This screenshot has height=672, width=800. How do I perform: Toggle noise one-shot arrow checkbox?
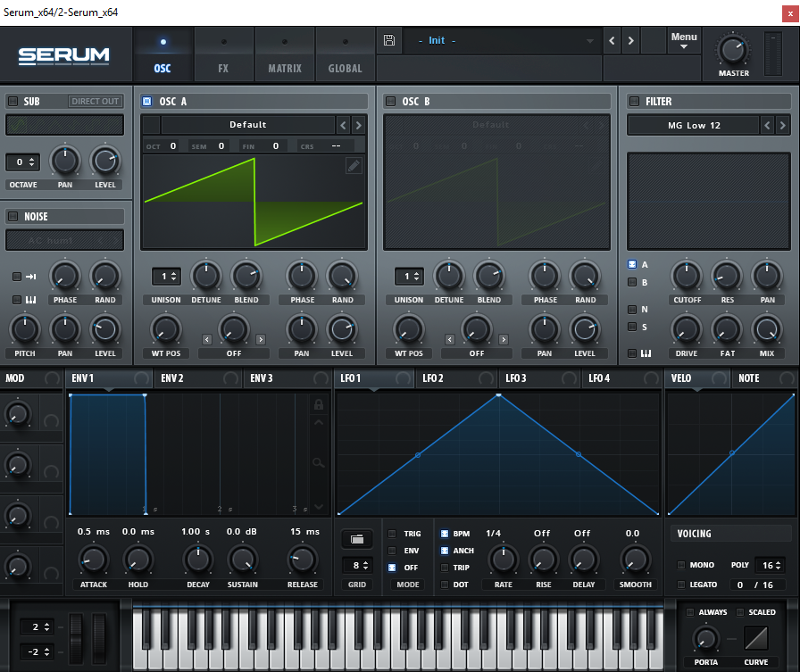(17, 277)
